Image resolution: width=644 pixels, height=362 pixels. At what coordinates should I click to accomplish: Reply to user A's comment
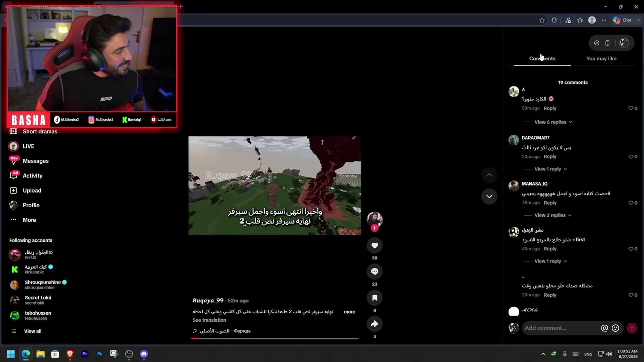[550, 108]
